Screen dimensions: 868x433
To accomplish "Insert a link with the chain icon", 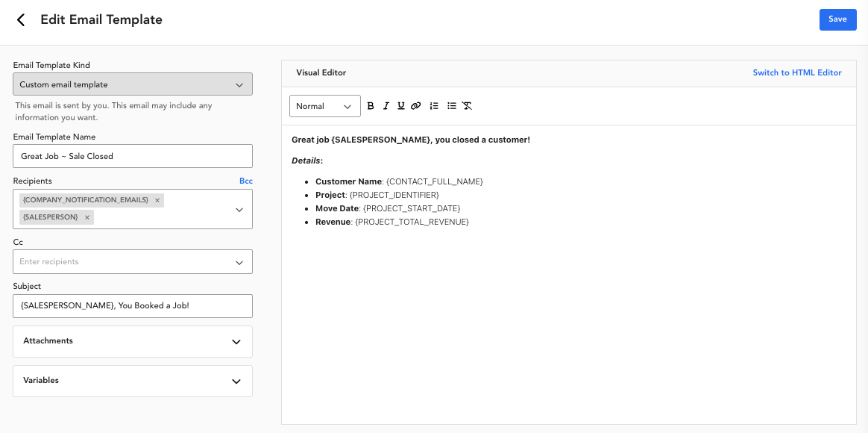I will tap(416, 106).
